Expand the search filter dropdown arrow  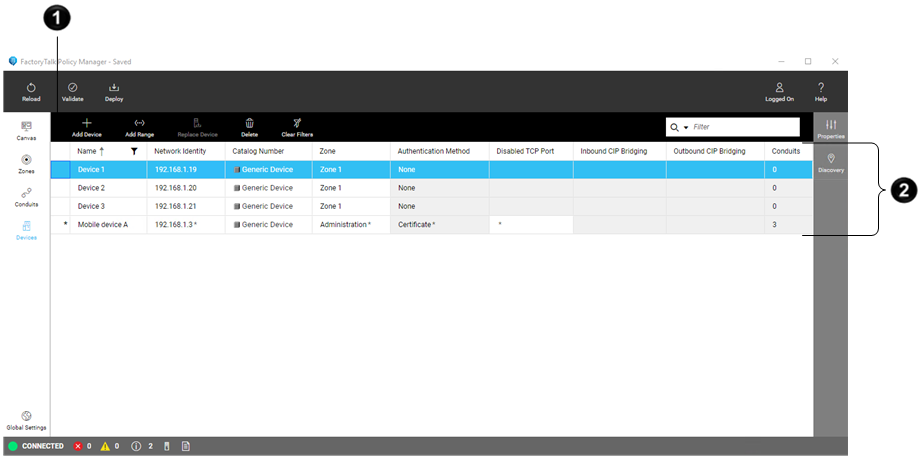tap(686, 128)
